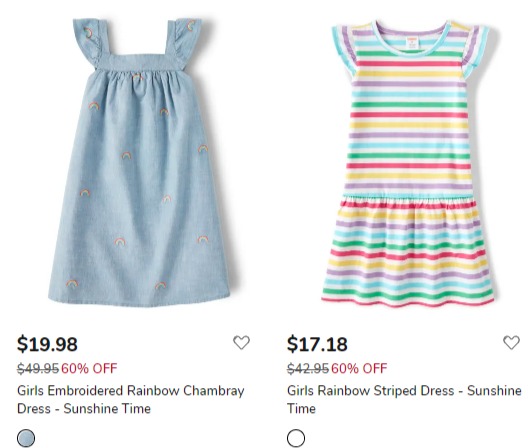Click the $17.18 sale price
528x448 pixels.
[x=317, y=344]
